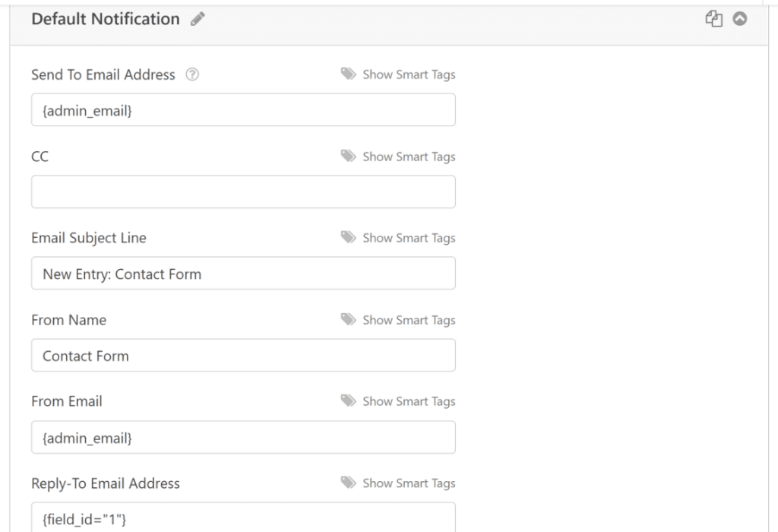Show Smart Tags for Email Subject Line

[x=408, y=238]
